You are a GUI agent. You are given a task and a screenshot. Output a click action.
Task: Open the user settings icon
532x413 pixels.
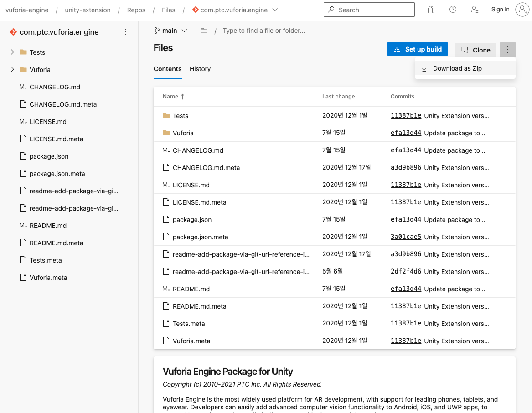[x=475, y=10]
